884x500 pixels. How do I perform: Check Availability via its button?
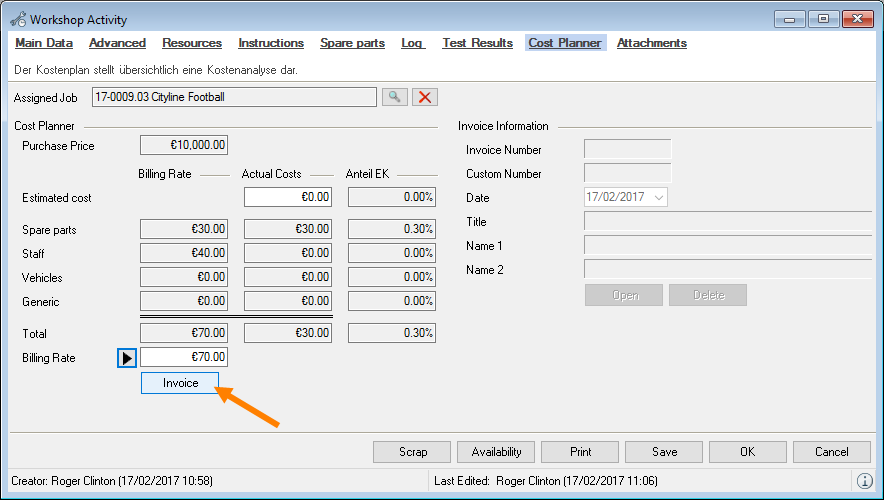pos(497,452)
